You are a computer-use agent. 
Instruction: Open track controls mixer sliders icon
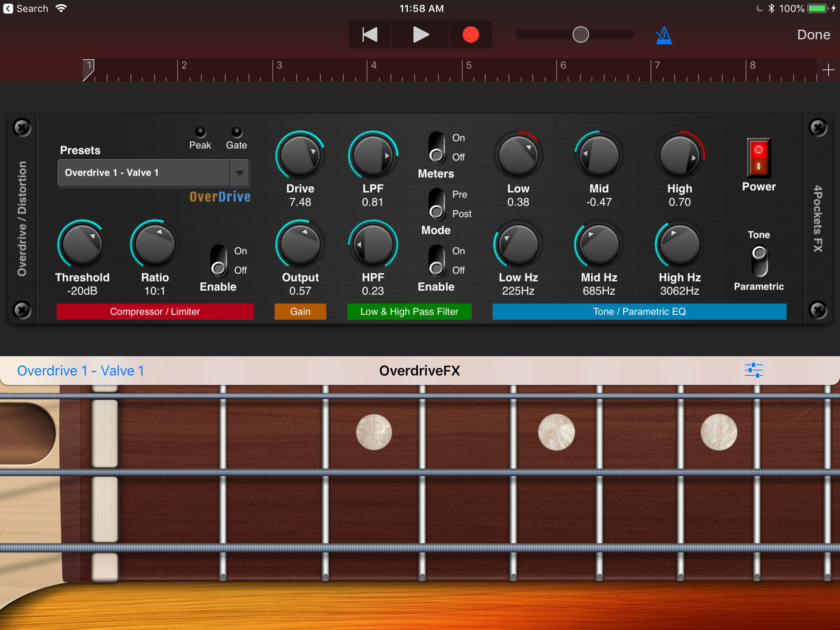(753, 370)
